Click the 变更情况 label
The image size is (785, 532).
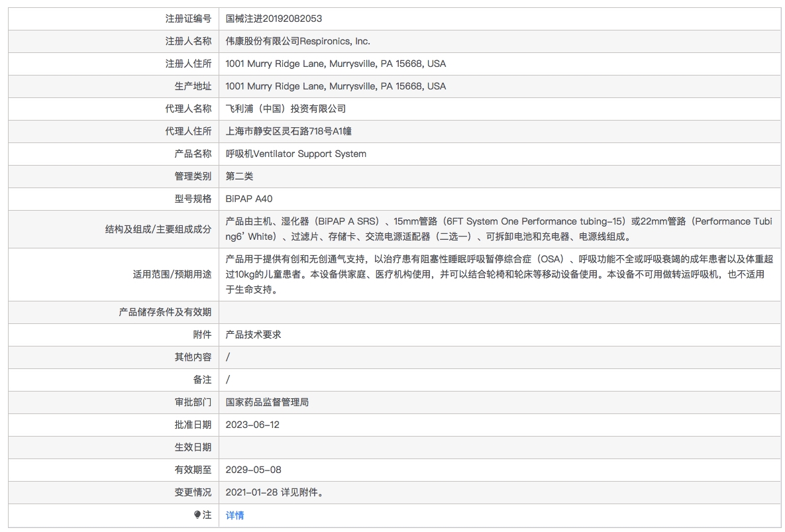pos(193,492)
